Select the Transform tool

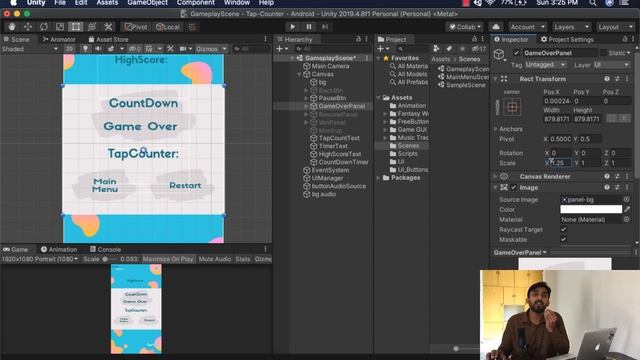point(92,27)
